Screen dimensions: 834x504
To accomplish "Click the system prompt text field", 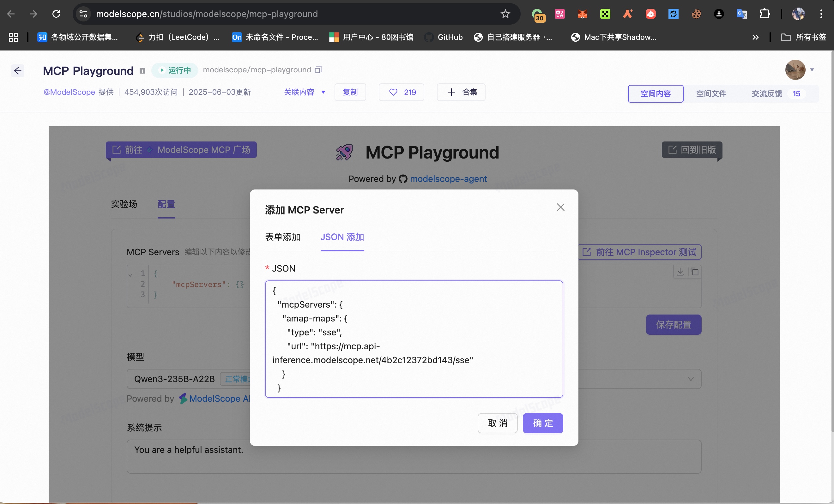I will click(414, 456).
